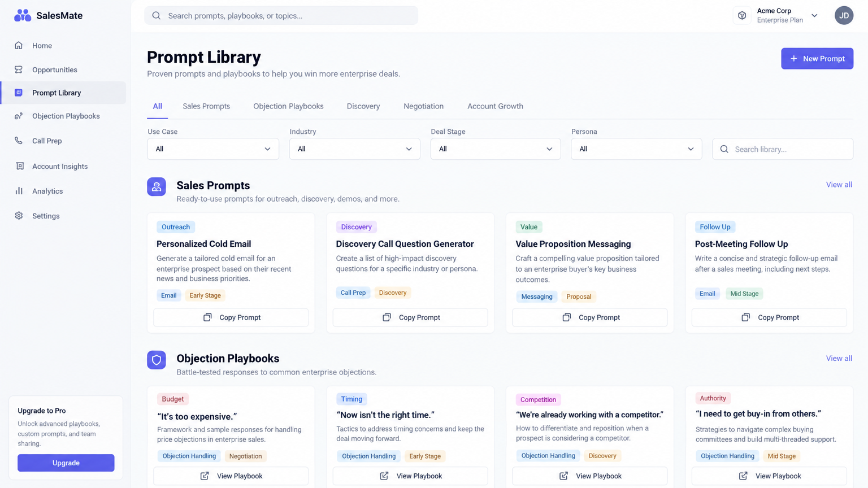This screenshot has height=488, width=868.
Task: View all Objection Playbooks
Action: [839, 358]
